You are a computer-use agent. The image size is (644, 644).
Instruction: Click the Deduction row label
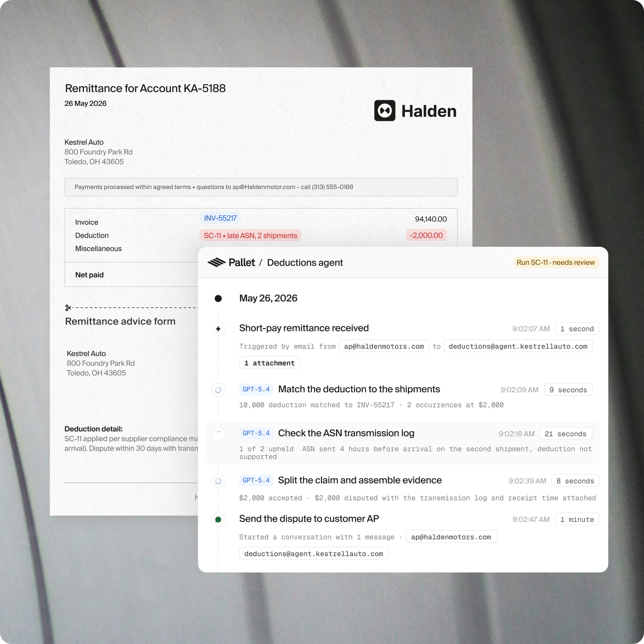tap(92, 235)
